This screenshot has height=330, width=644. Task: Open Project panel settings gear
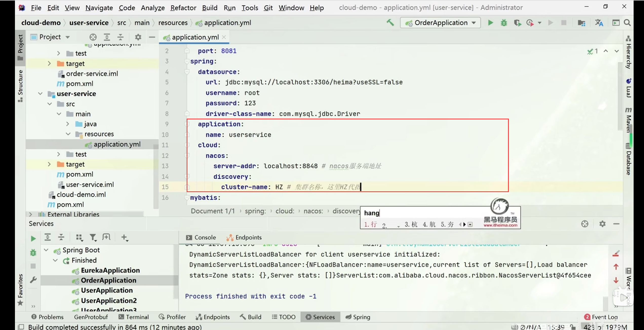tap(138, 37)
